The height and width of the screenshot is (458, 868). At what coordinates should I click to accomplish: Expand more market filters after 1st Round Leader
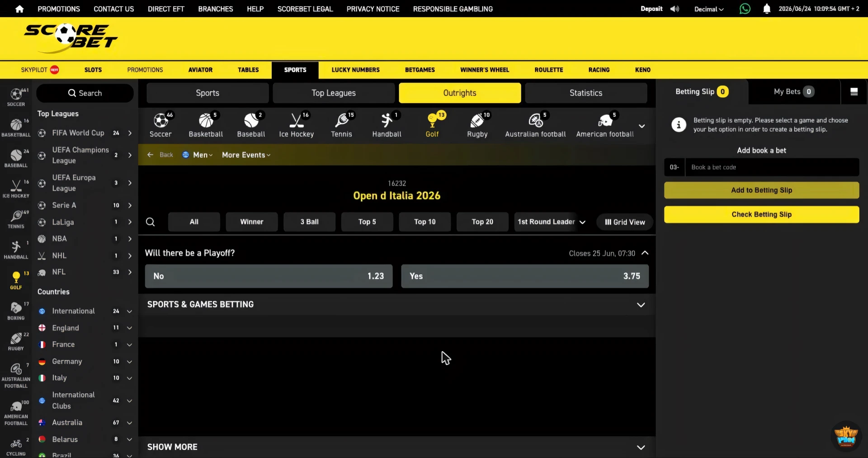582,222
